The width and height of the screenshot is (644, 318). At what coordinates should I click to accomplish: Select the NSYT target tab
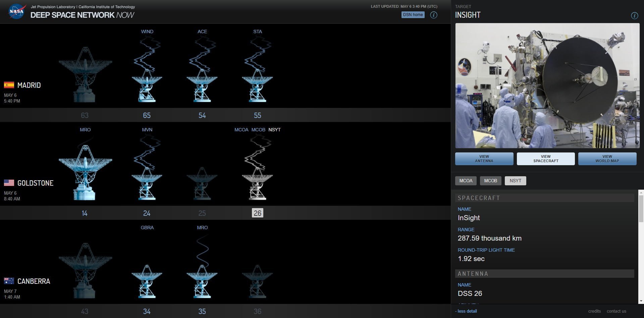click(516, 181)
